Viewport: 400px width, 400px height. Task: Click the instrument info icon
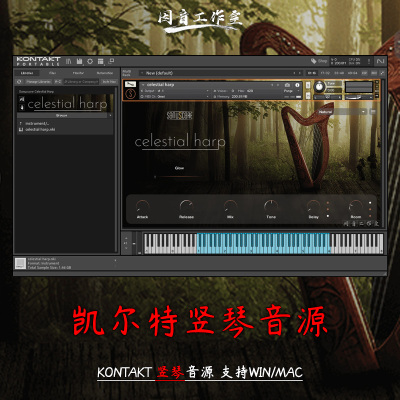[x=297, y=85]
